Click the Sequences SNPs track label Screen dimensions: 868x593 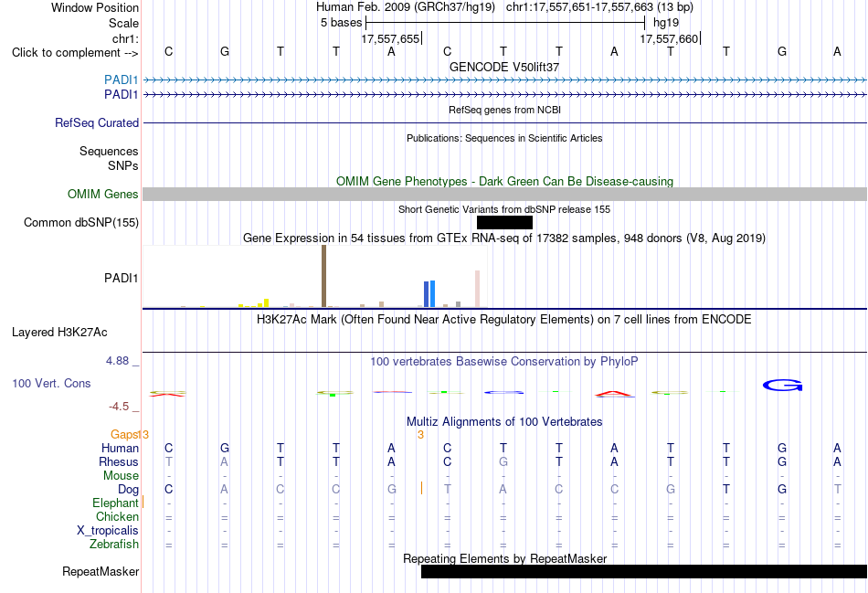[x=109, y=158]
